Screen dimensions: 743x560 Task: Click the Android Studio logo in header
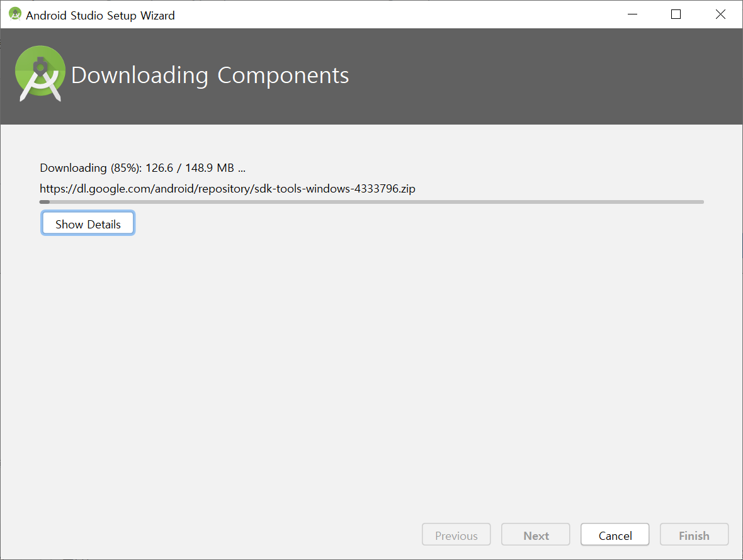coord(40,74)
